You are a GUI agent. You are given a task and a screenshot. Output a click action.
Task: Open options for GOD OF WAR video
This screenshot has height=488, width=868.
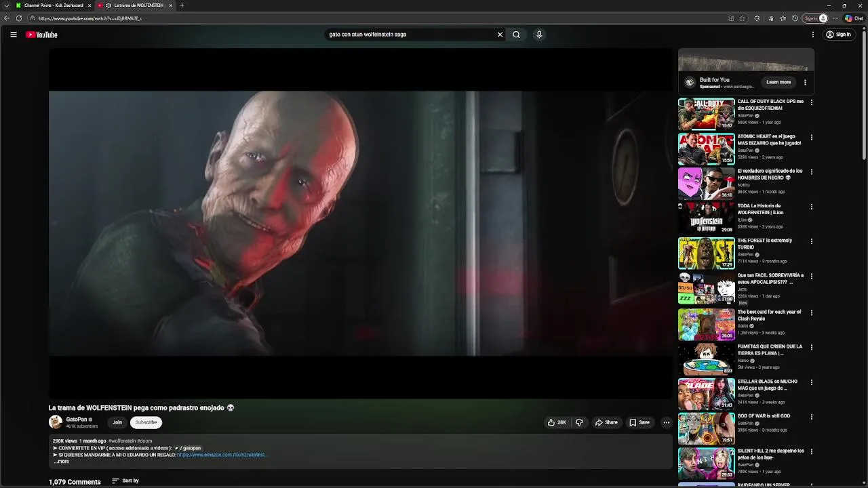pyautogui.click(x=812, y=417)
